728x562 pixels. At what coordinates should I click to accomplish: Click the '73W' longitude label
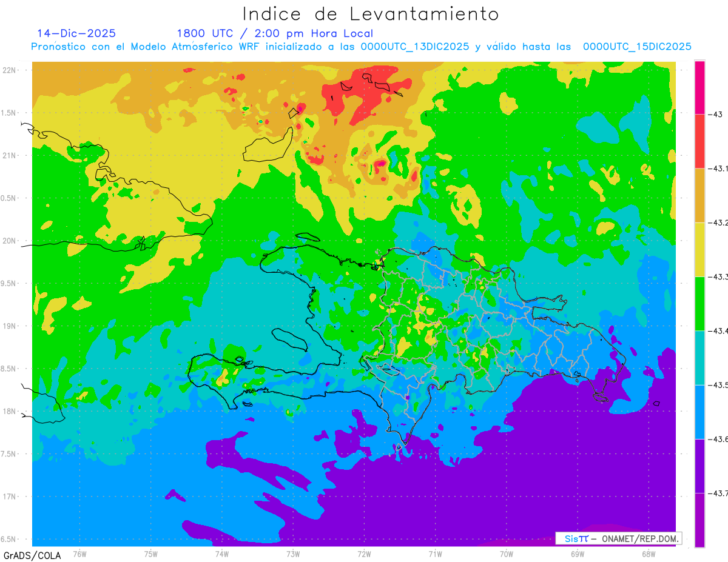293,554
